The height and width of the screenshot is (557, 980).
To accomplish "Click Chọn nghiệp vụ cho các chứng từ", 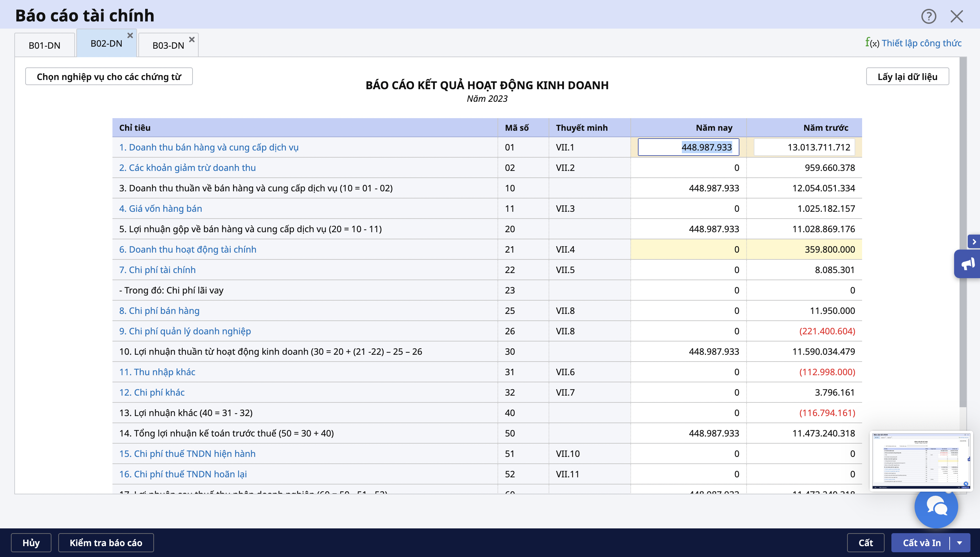I will click(x=109, y=77).
